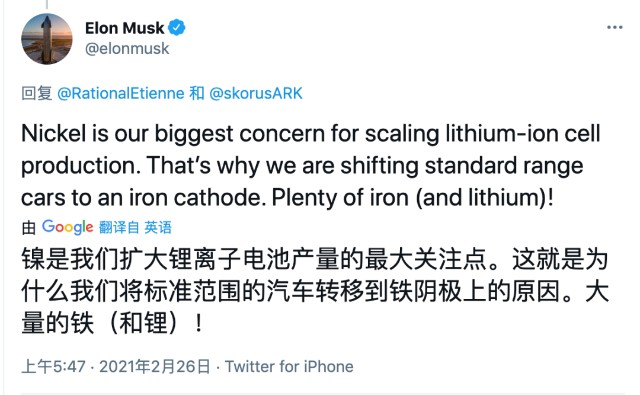Open the Twitter for iPhone source link
Screen dimensions: 640x395
tap(289, 366)
